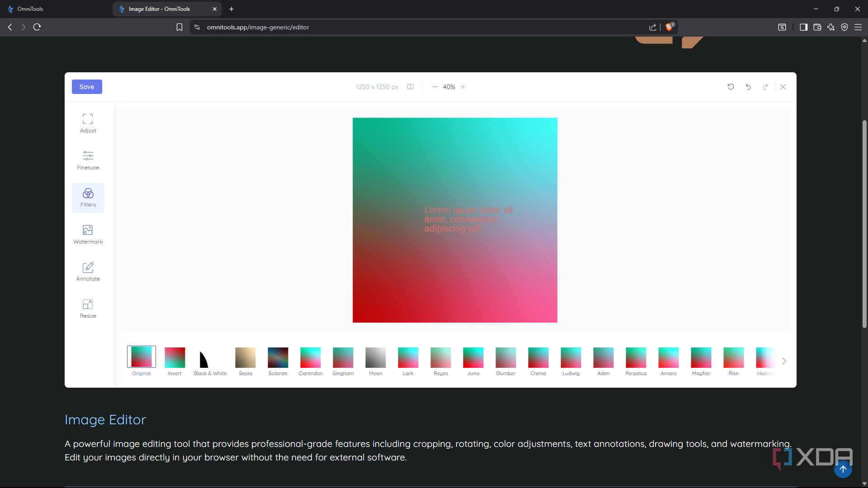The image size is (868, 488).
Task: Apply the Mayfair filter
Action: (701, 361)
